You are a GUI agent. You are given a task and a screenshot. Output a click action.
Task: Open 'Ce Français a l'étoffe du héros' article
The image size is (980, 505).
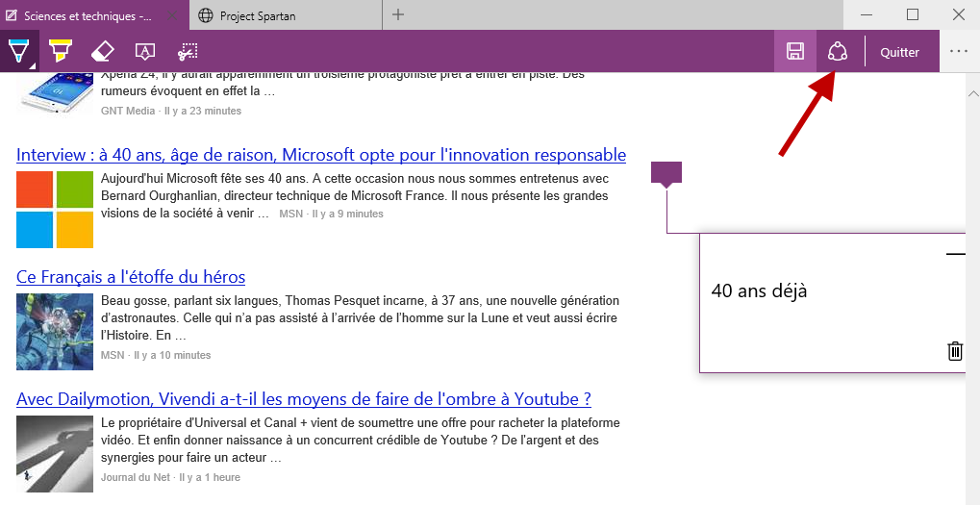[131, 277]
